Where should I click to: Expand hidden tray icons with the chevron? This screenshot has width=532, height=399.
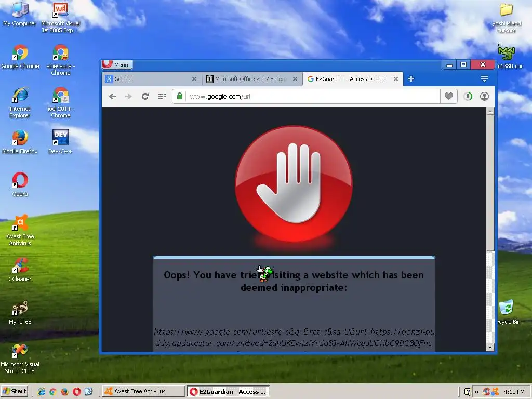[477, 392]
